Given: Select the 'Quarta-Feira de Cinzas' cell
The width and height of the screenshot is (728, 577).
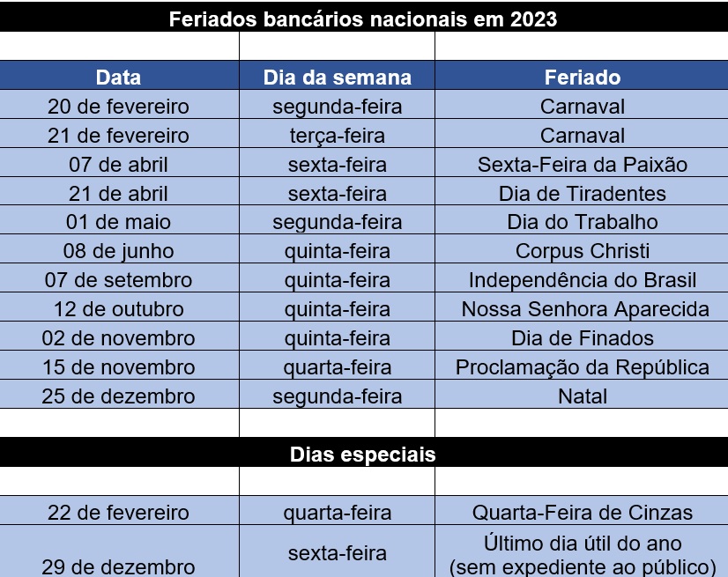Looking at the screenshot, I should (x=582, y=511).
